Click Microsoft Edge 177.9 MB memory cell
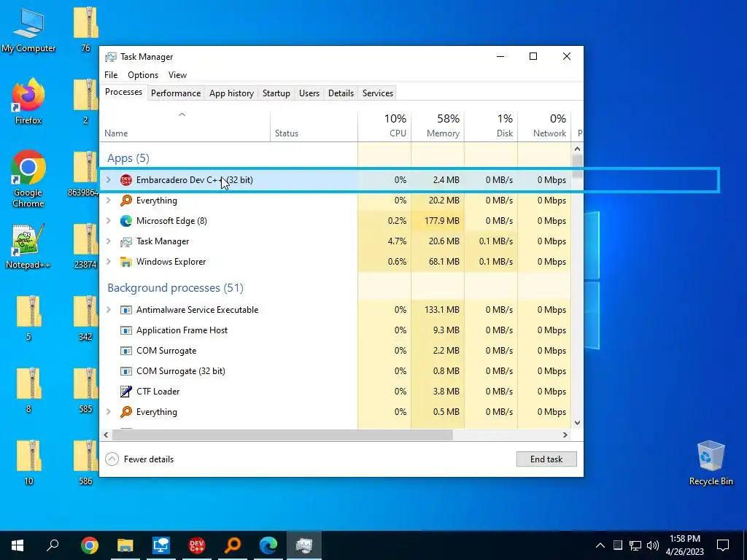The height and width of the screenshot is (560, 747). pyautogui.click(x=438, y=221)
